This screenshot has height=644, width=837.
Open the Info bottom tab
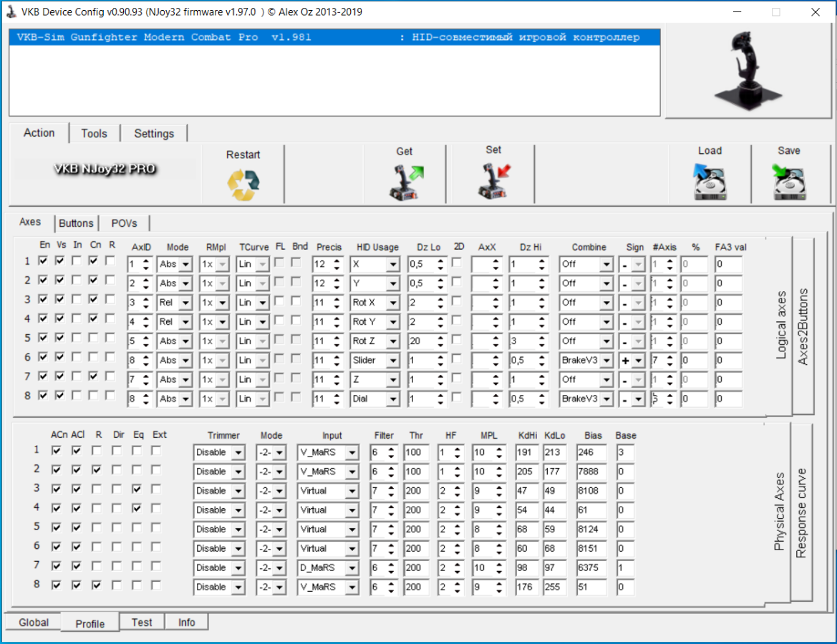click(x=186, y=622)
